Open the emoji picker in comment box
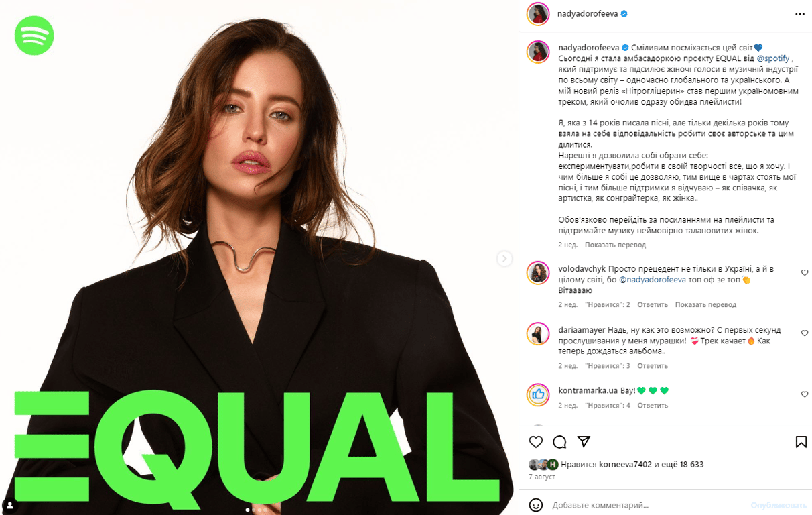Viewport: 812px width, 515px height. click(536, 505)
